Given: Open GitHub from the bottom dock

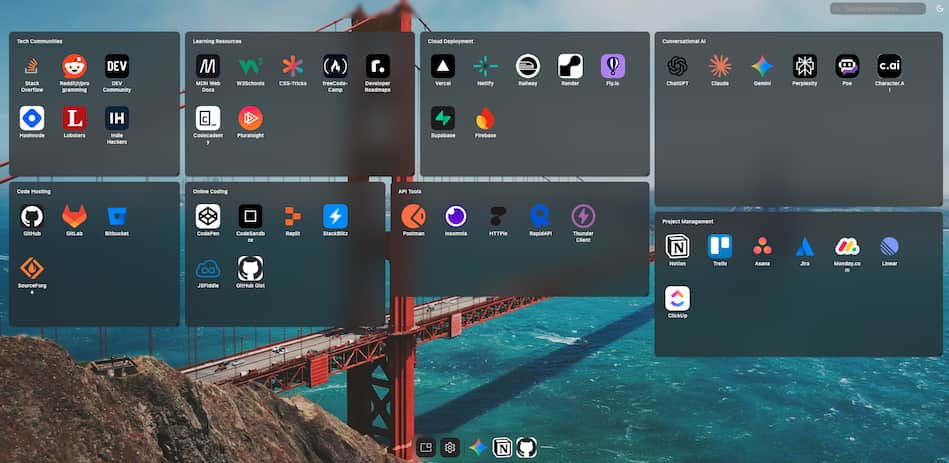Looking at the screenshot, I should (x=527, y=448).
